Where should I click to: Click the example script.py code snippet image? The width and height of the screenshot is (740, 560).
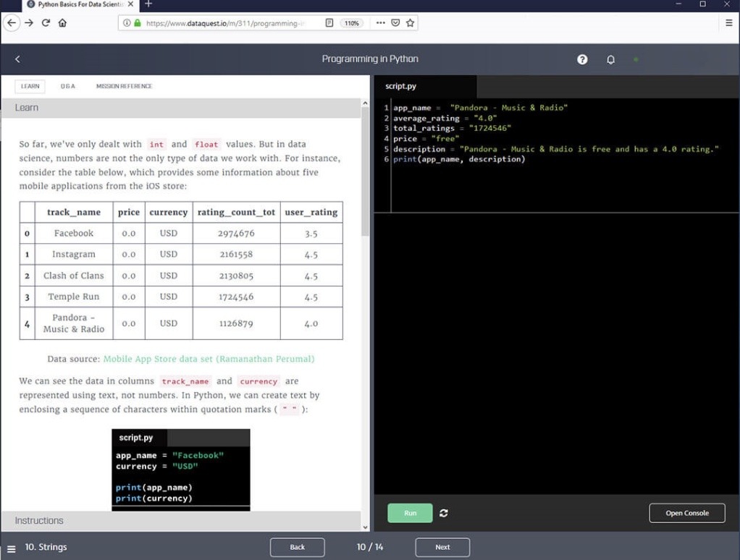coord(181,470)
